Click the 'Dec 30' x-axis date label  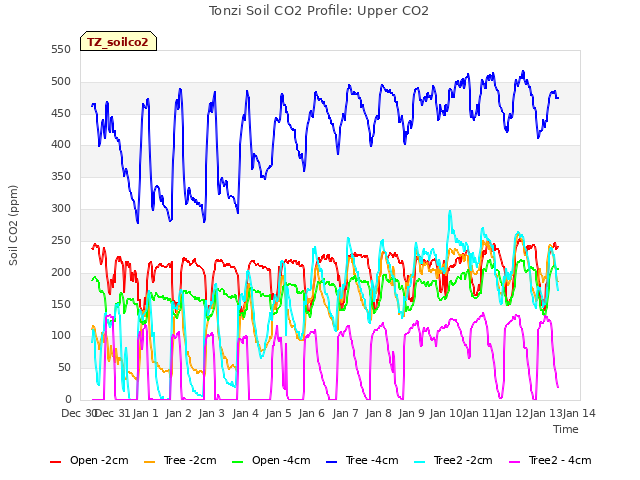pos(79,413)
